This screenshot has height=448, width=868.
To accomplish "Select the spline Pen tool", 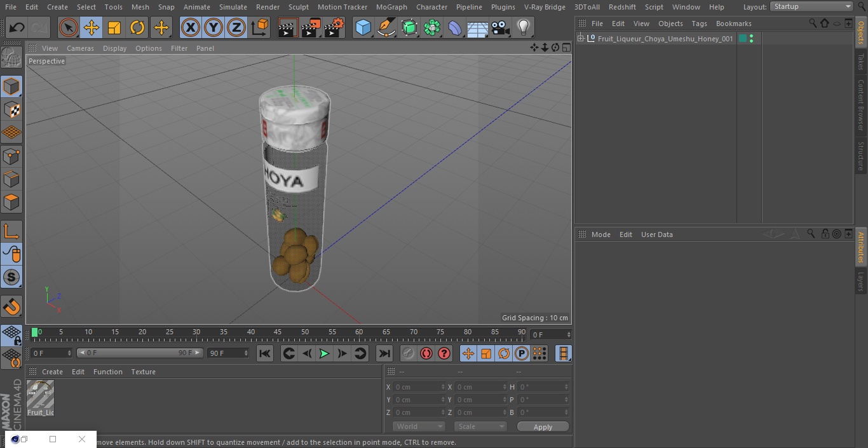I will [x=386, y=27].
